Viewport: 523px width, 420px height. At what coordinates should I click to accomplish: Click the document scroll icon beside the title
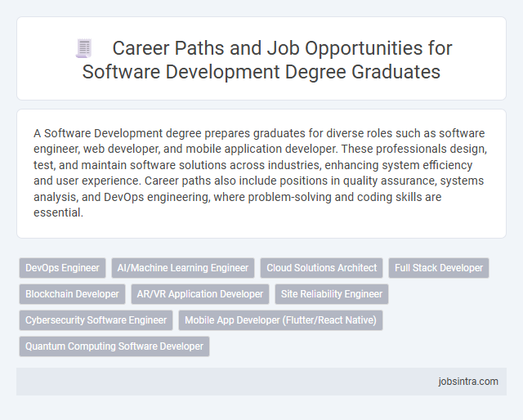[x=83, y=48]
